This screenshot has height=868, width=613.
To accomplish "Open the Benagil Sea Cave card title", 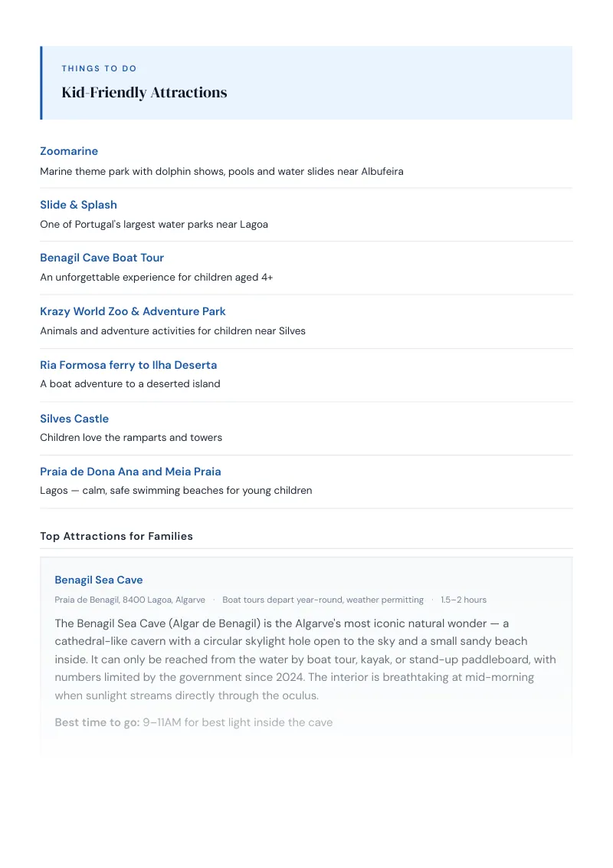I will pos(99,580).
